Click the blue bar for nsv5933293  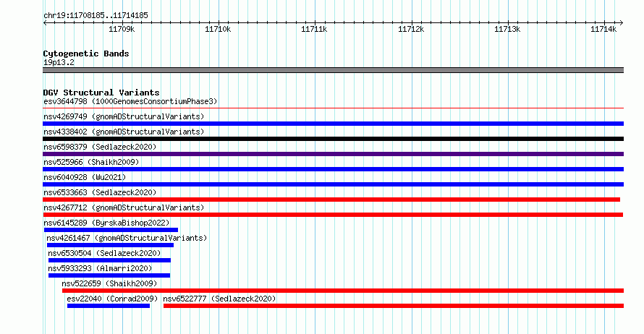[x=109, y=275]
